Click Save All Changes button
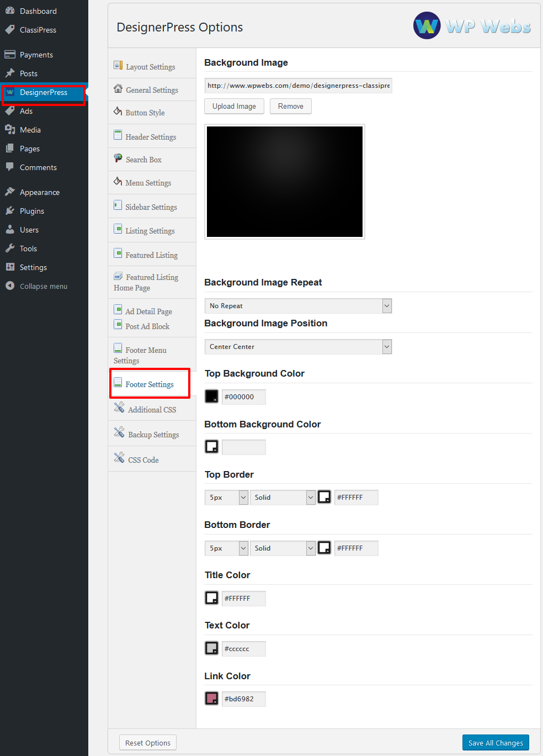543x756 pixels. pyautogui.click(x=496, y=743)
